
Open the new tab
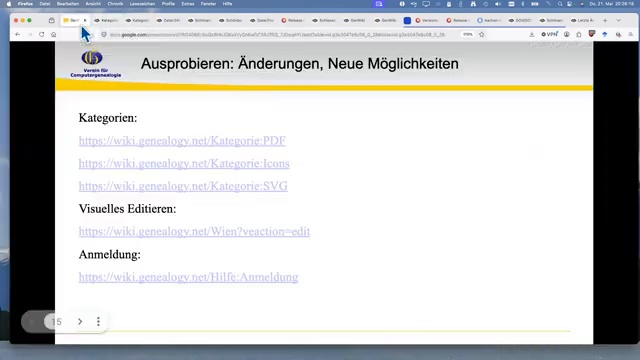point(605,20)
